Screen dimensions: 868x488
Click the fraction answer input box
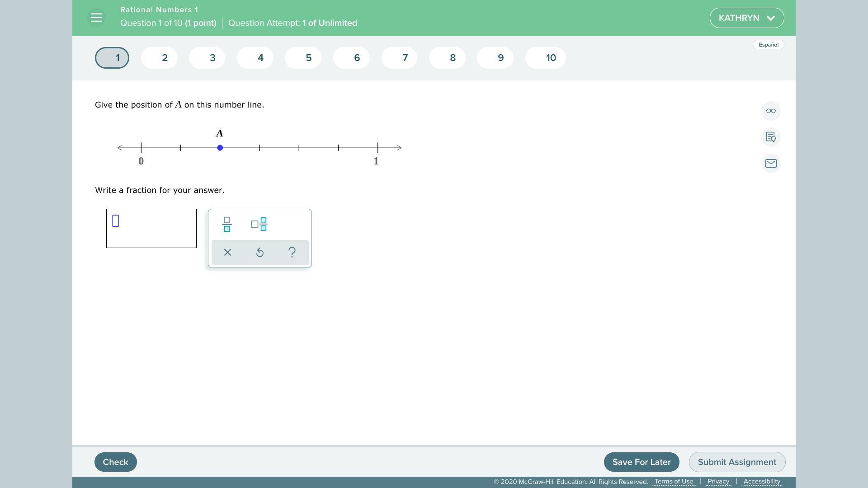[x=151, y=228]
